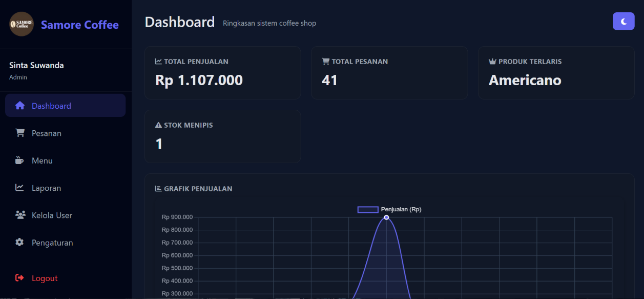Viewport: 644px width, 299px height.
Task: Open the Kelola User menu item
Action: coord(66,215)
